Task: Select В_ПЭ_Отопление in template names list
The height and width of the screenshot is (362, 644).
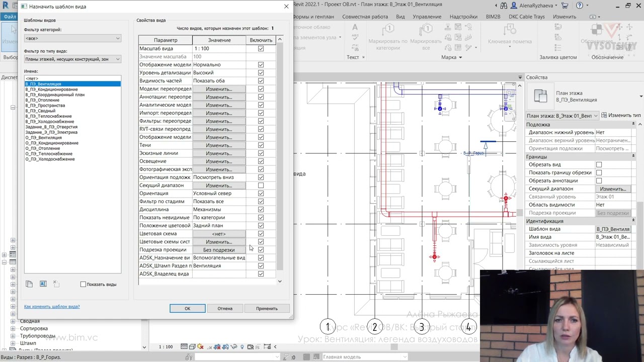Action: pos(43,100)
